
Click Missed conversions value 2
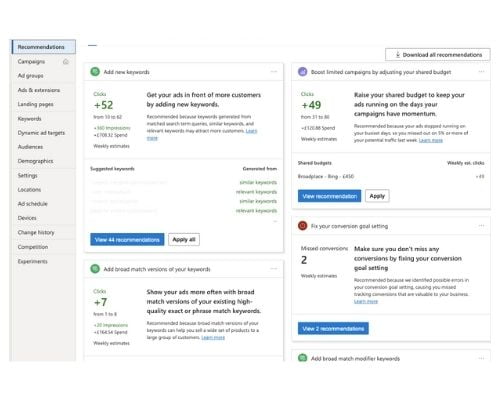(x=304, y=260)
